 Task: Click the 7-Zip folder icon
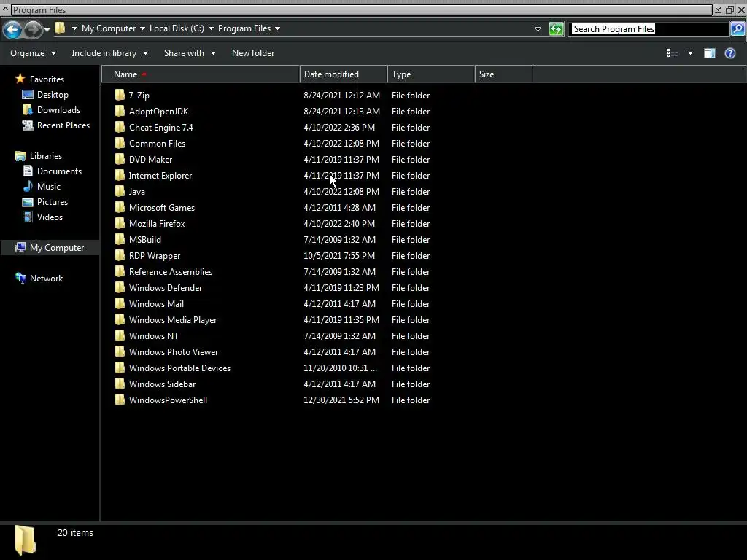120,95
